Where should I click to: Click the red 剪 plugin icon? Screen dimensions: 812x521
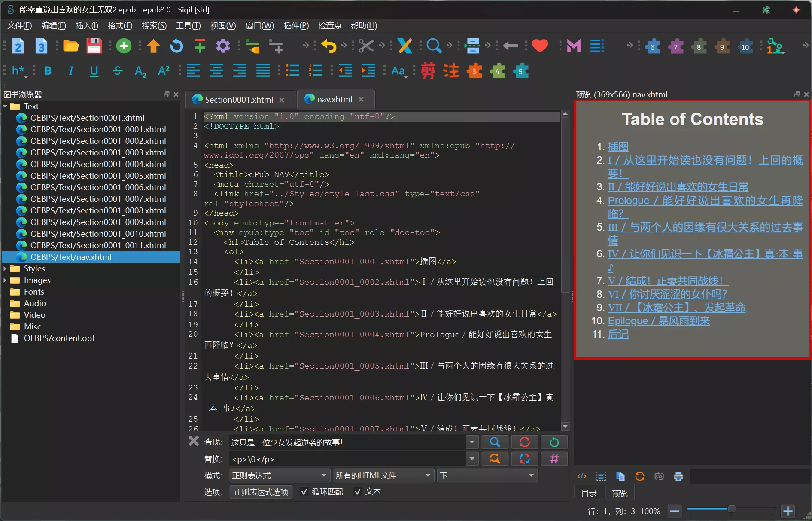(428, 71)
